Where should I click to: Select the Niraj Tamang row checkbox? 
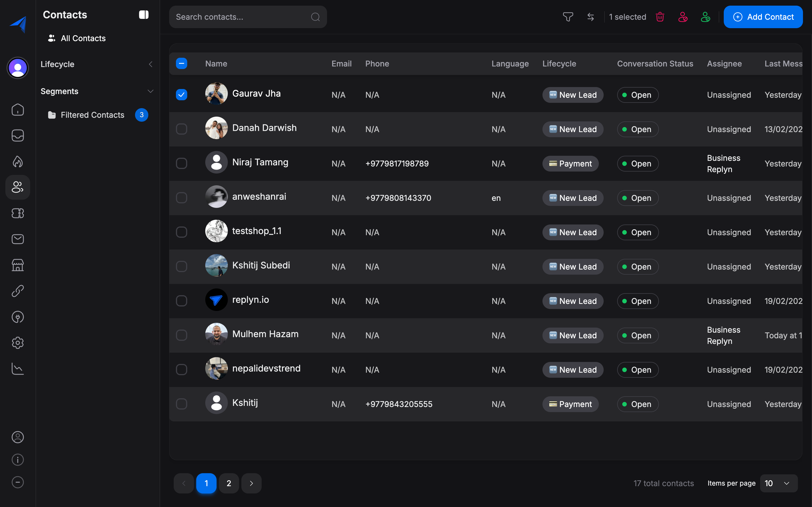pos(182,163)
